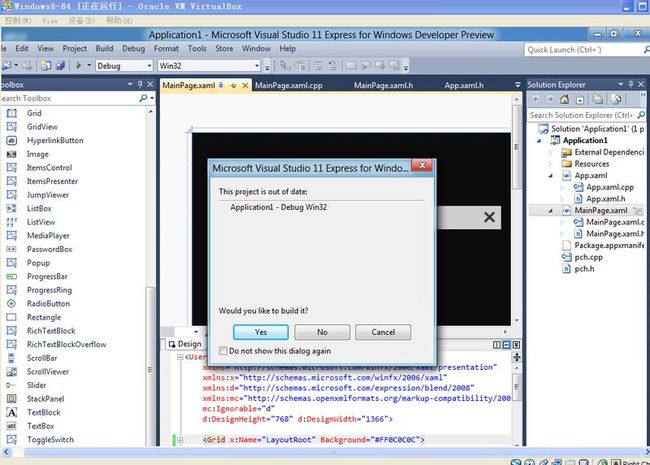Choose the RadioButton toolbox control
This screenshot has width=650, height=465.
49,304
